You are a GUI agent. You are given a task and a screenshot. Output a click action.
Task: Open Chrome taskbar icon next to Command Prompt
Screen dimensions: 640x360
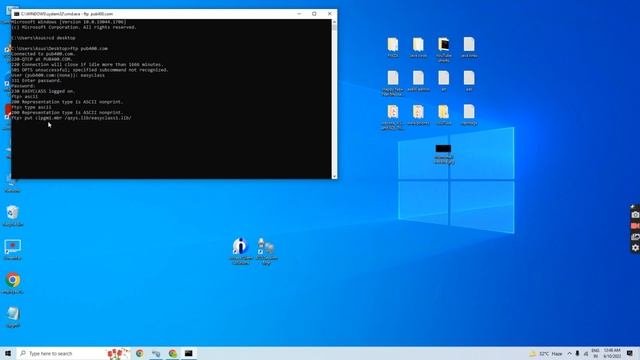(173, 353)
